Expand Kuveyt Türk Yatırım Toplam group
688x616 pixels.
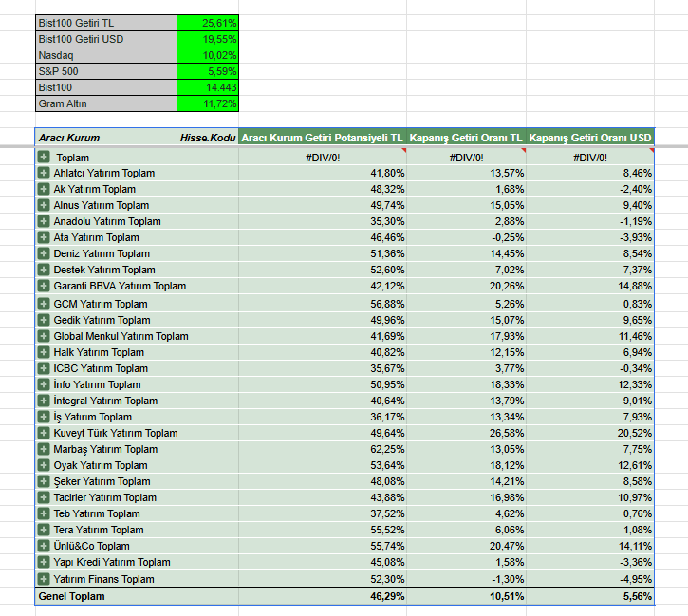coord(44,433)
